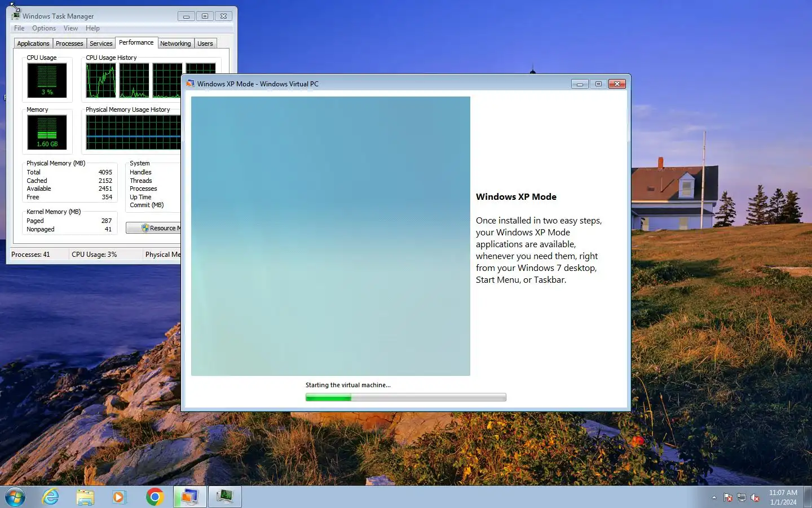Click the Windows XP Mode title bar icon
812x508 pixels.
click(x=190, y=84)
